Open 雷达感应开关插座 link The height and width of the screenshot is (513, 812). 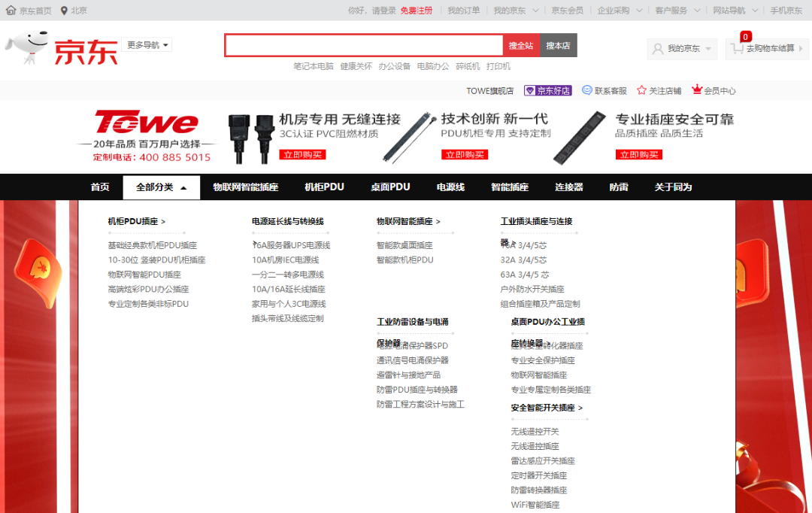click(x=543, y=460)
